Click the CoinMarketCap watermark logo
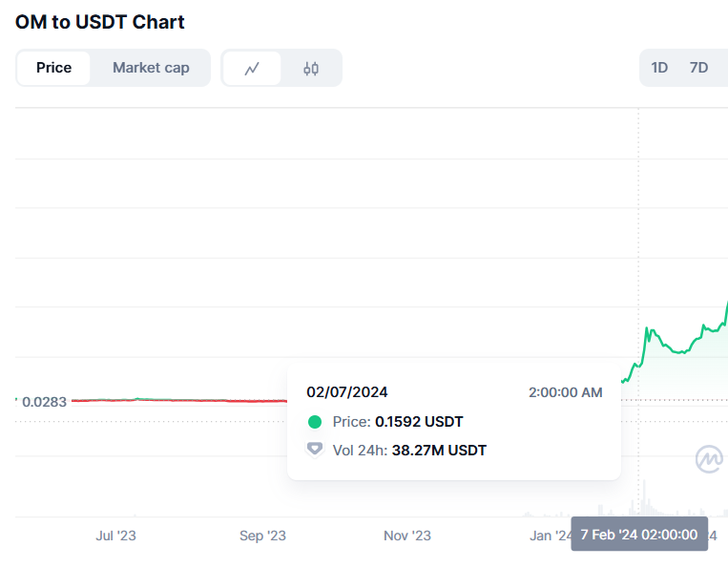This screenshot has width=728, height=568. click(x=709, y=459)
